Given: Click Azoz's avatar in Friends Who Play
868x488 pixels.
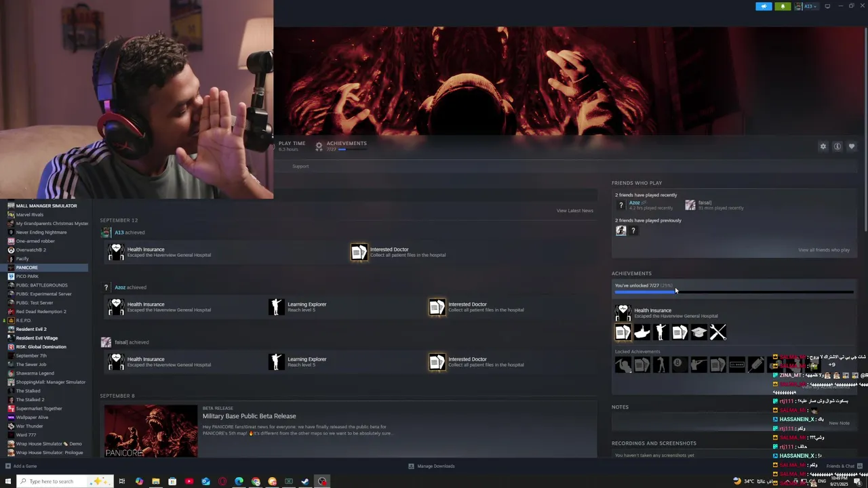Looking at the screenshot, I should [x=620, y=205].
